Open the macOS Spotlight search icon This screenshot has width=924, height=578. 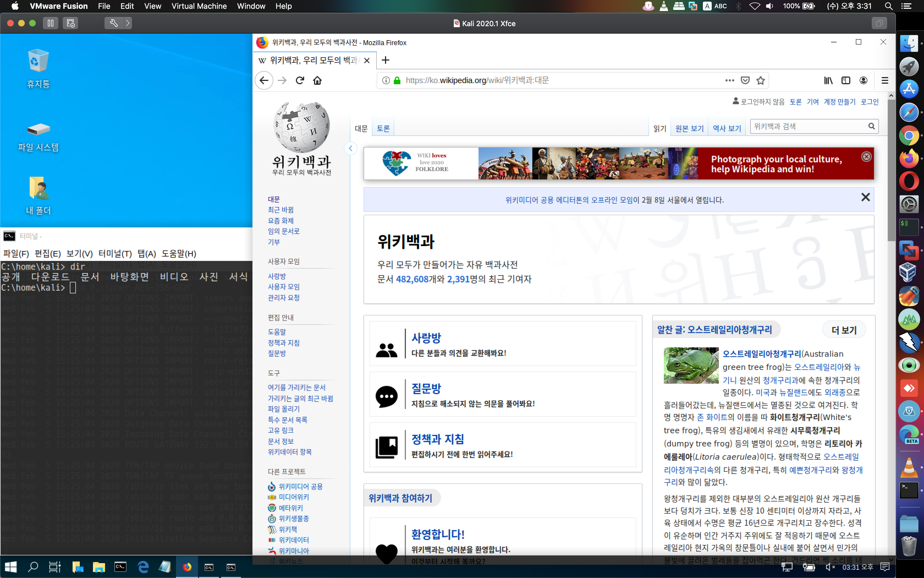pyautogui.click(x=889, y=6)
